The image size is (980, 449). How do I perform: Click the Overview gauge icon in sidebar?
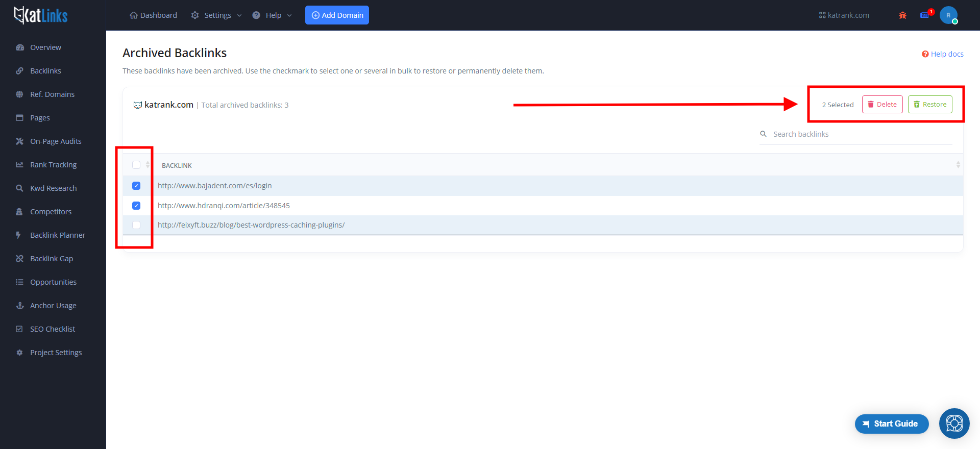20,47
